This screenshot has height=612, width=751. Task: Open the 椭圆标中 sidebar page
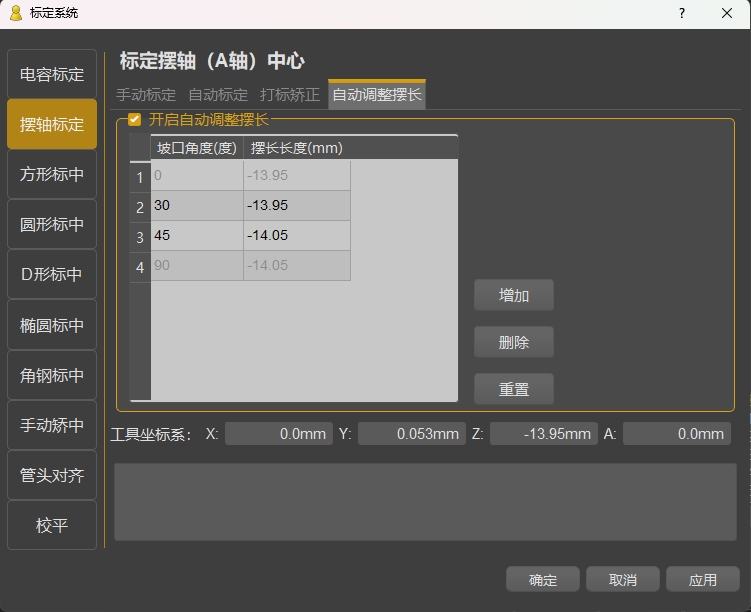[52, 325]
